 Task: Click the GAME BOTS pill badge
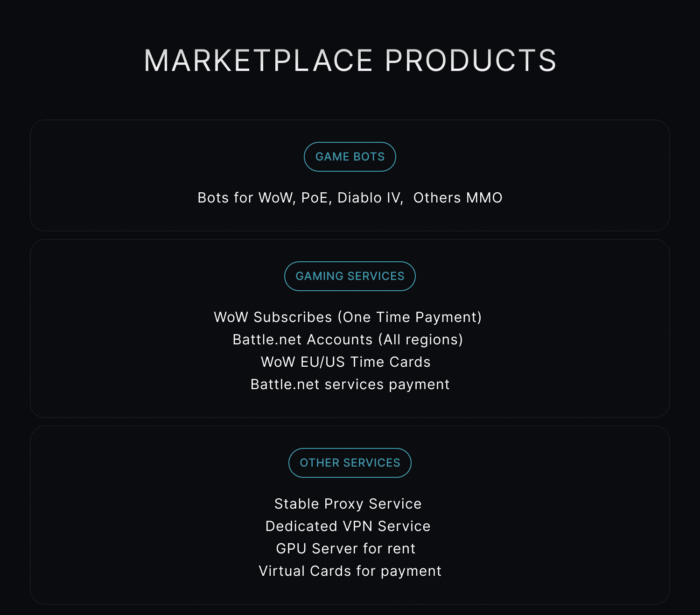click(350, 157)
